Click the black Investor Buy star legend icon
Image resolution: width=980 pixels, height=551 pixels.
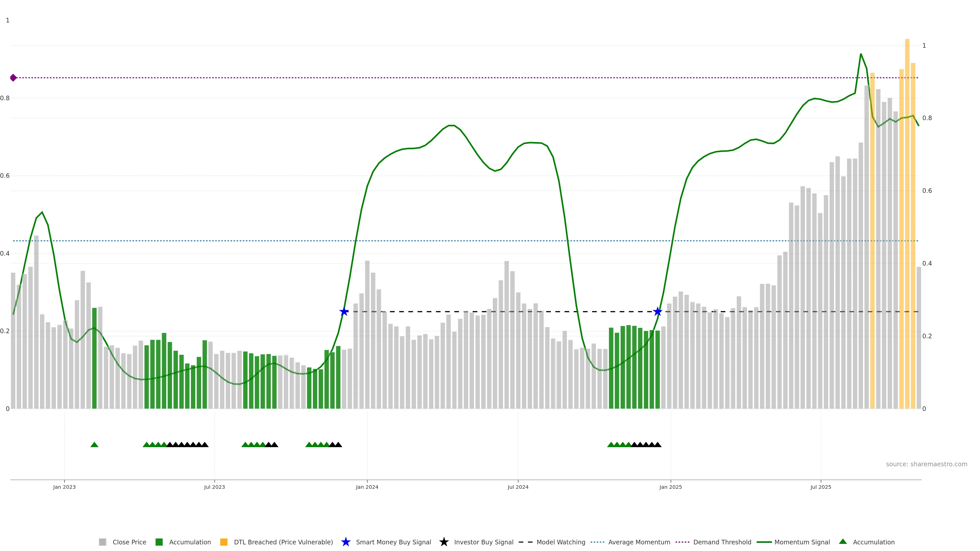(x=444, y=542)
